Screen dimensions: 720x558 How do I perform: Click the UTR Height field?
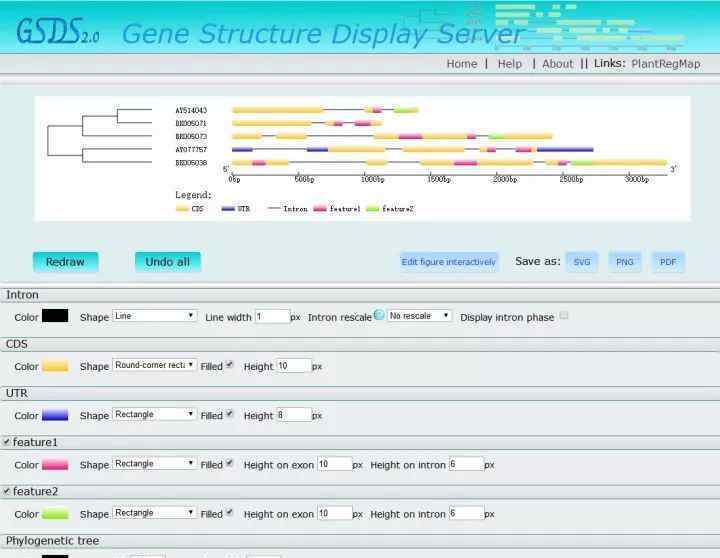[294, 415]
